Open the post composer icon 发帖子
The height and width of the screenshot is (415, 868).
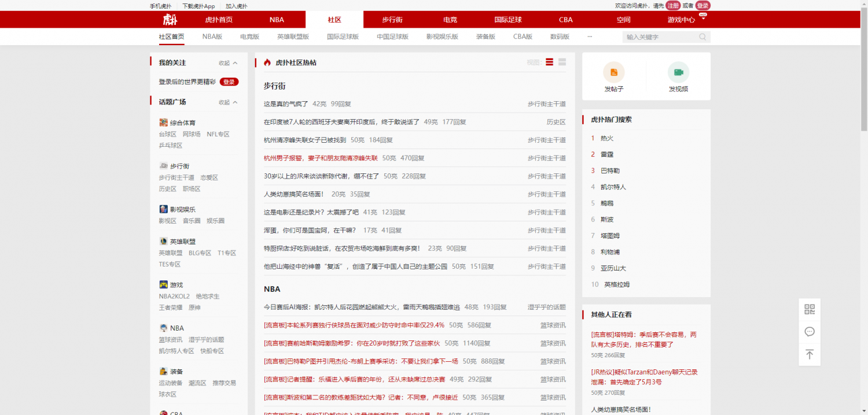(x=614, y=72)
